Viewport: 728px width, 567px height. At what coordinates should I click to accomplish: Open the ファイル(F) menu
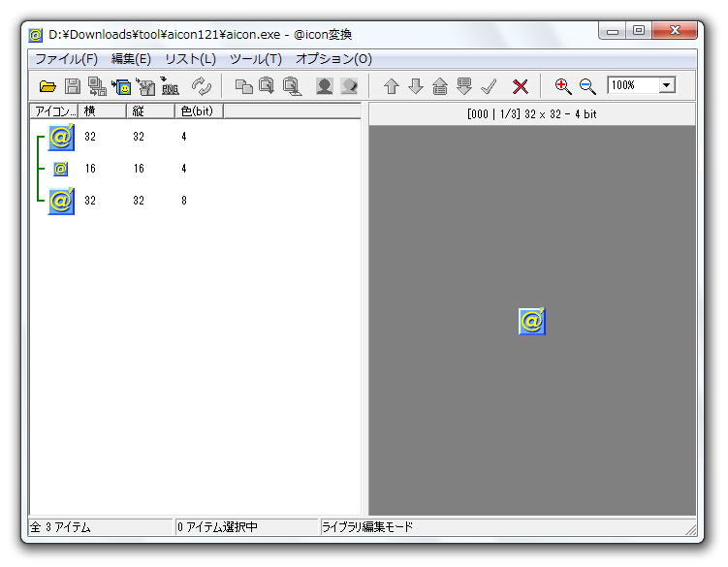[66, 59]
